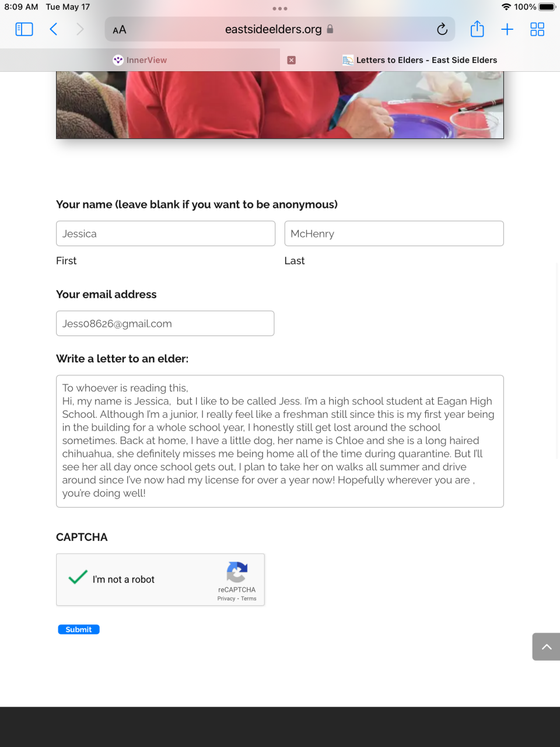Click the blue Submit button
Screen dimensions: 560x747
tap(79, 629)
